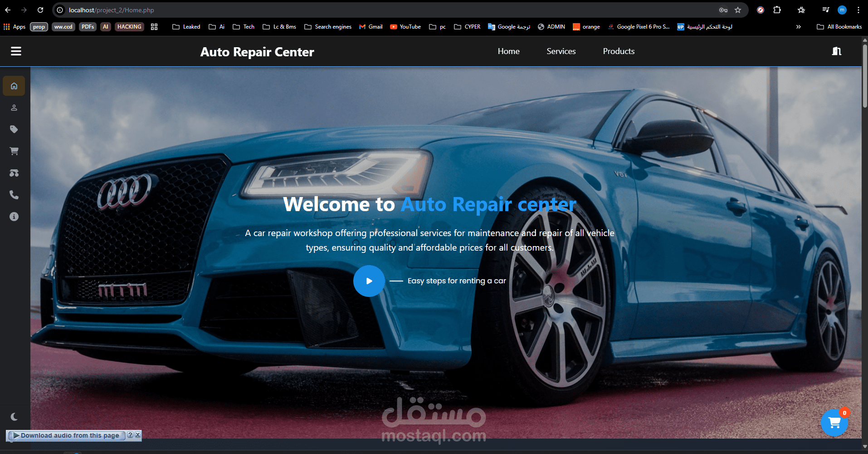This screenshot has height=454, width=868.
Task: Play the easy steps video
Action: pyautogui.click(x=369, y=281)
